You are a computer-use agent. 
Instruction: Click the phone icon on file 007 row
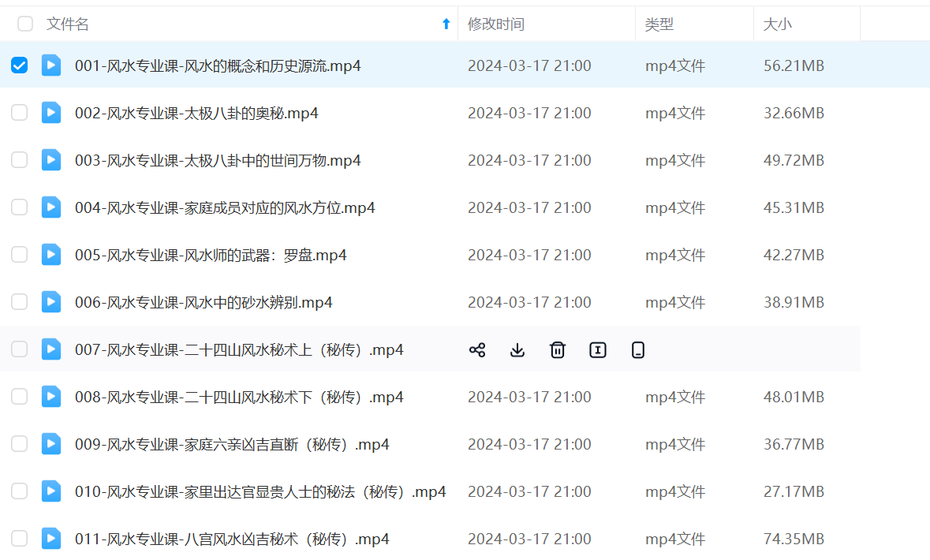(x=638, y=350)
